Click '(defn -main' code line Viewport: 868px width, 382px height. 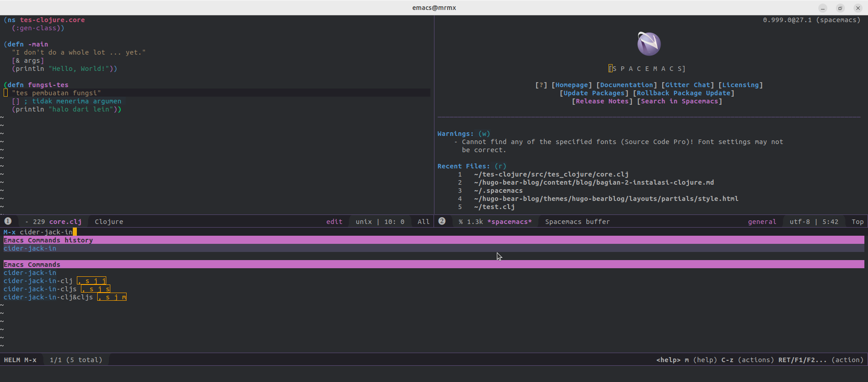pos(26,44)
